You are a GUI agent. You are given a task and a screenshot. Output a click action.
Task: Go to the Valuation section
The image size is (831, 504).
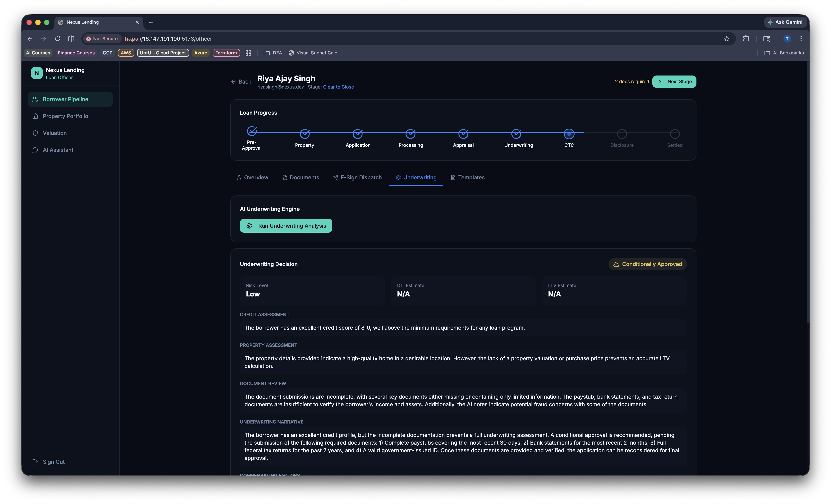click(x=55, y=133)
